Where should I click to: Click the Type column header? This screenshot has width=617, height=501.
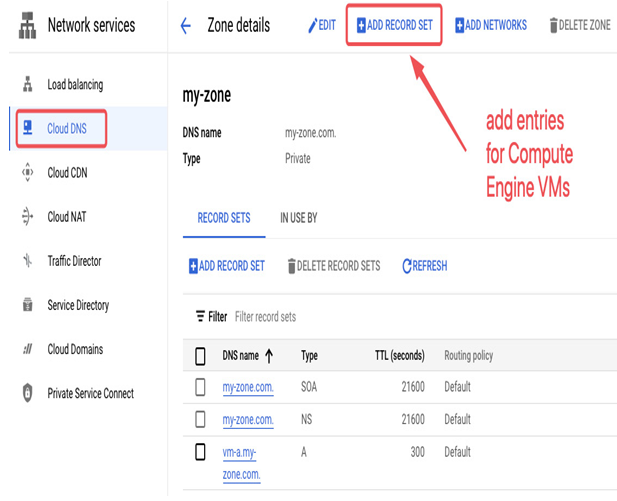[x=309, y=356]
